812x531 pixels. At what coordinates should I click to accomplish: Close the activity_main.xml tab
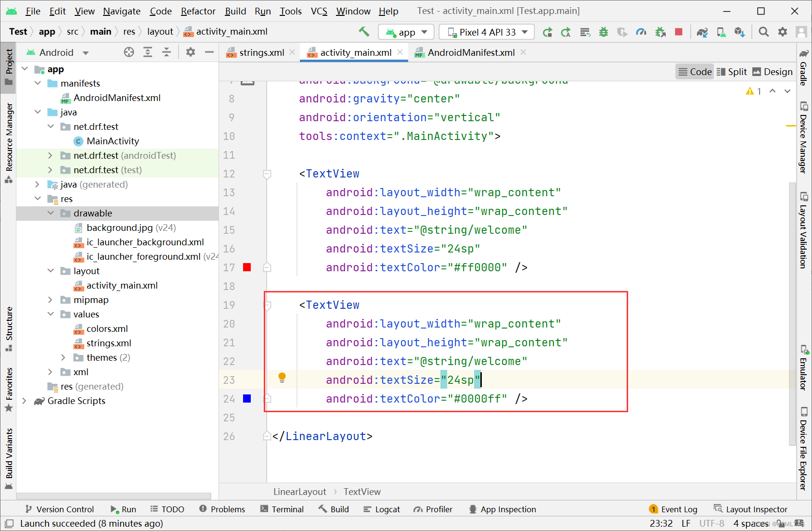click(400, 52)
